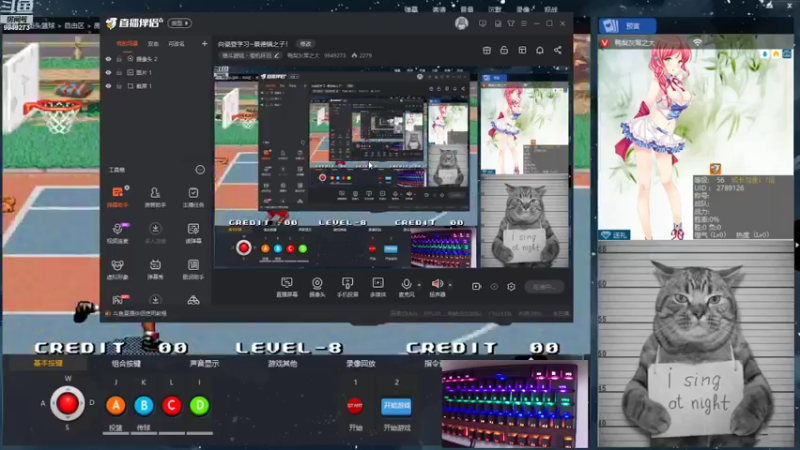Switch to the third scene tab
This screenshot has height=450, width=800.
point(177,44)
